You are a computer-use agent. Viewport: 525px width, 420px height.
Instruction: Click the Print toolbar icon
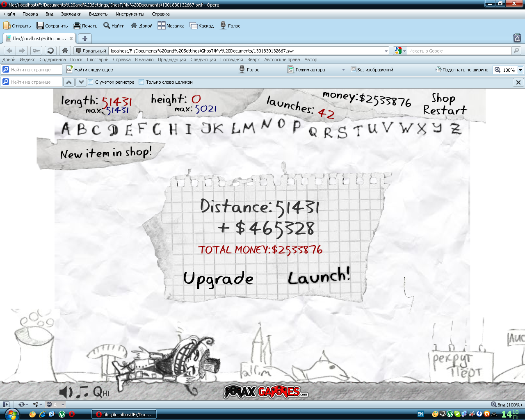(85, 26)
